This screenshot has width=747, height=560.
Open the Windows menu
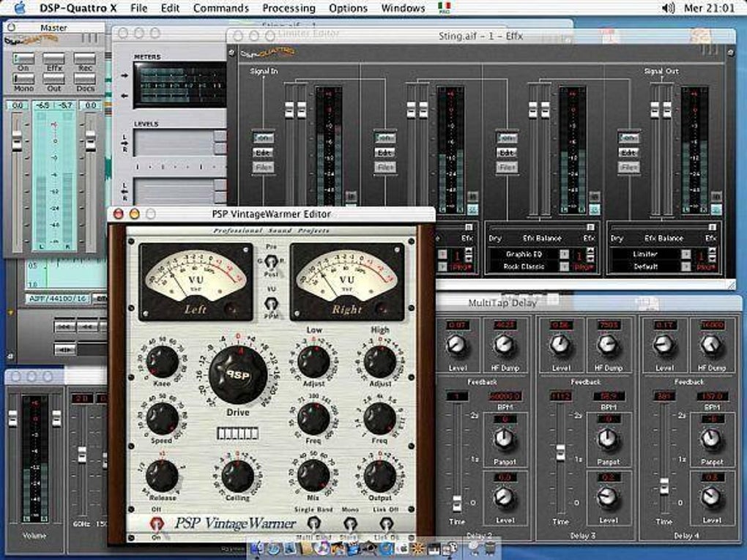[x=403, y=8]
